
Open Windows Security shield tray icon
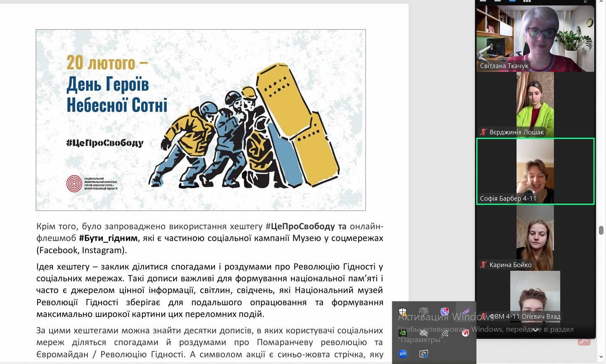pos(403,312)
